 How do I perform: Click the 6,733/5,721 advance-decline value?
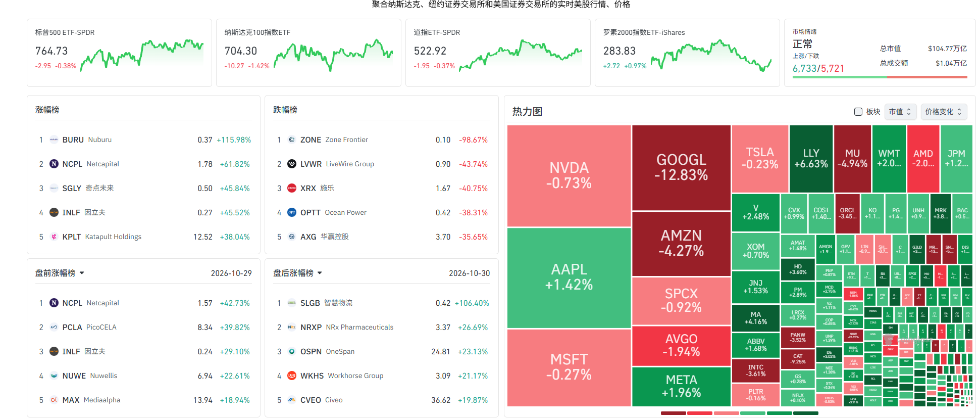point(818,69)
